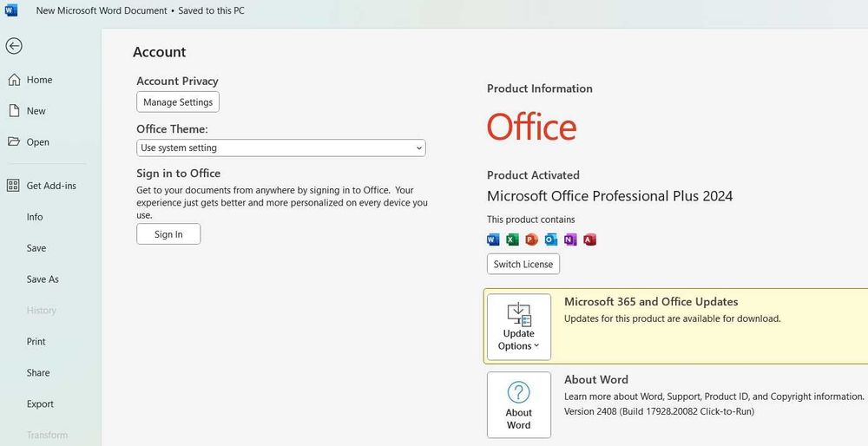This screenshot has height=446, width=868.
Task: Click the Outlook app icon under product contents
Action: (551, 239)
